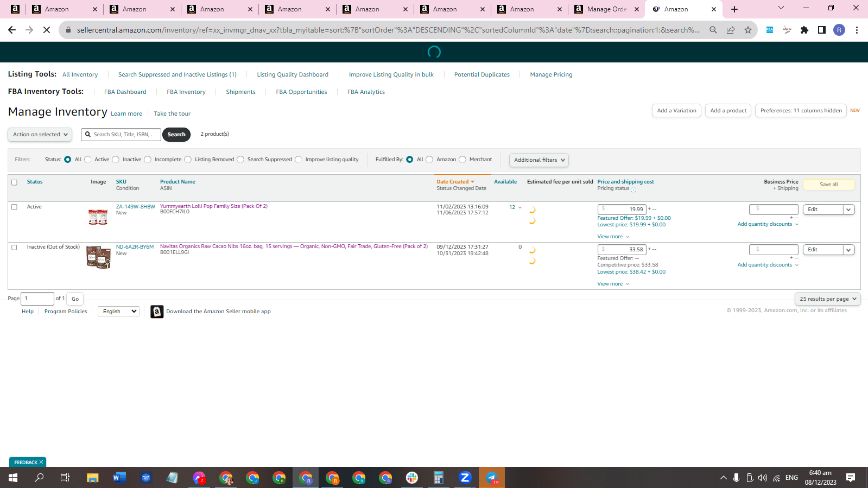Switch to the Manage Orders browser tab
This screenshot has height=488, width=868.
point(606,9)
